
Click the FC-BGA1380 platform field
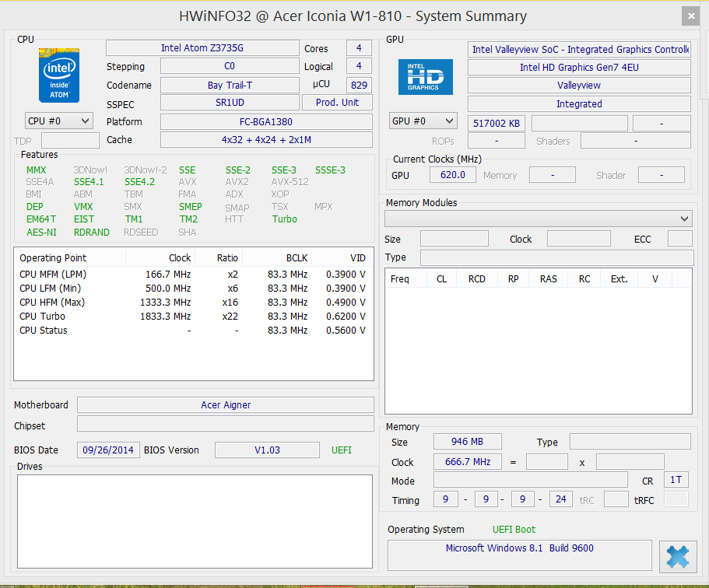pos(266,121)
